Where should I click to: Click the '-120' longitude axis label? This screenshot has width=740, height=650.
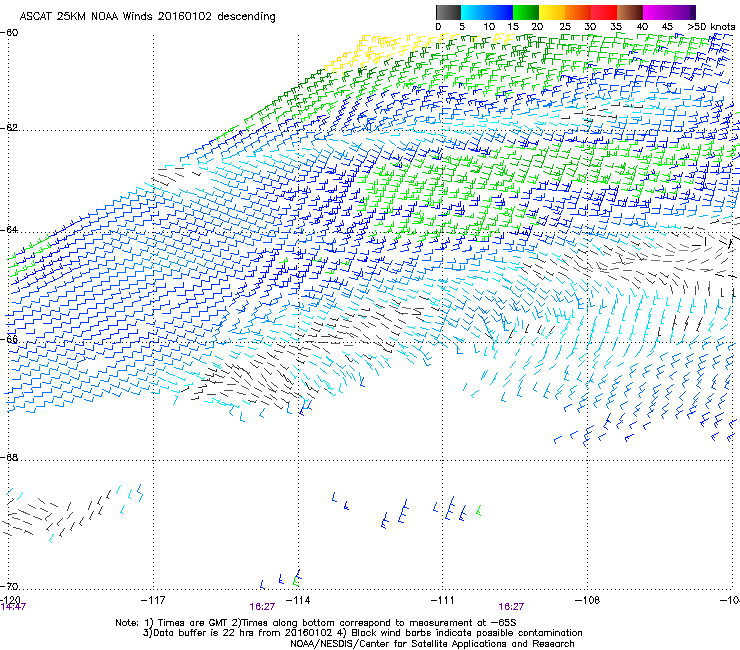pyautogui.click(x=10, y=600)
